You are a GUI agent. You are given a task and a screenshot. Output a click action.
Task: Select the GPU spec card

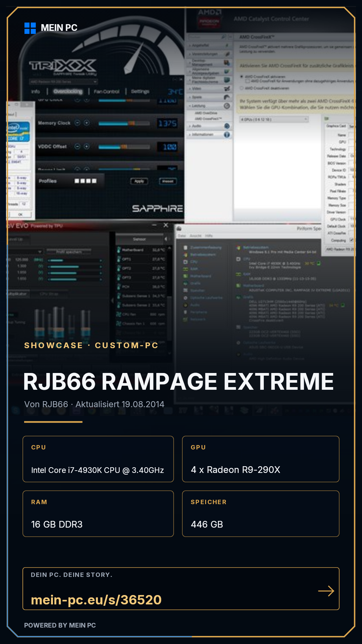coord(261,459)
